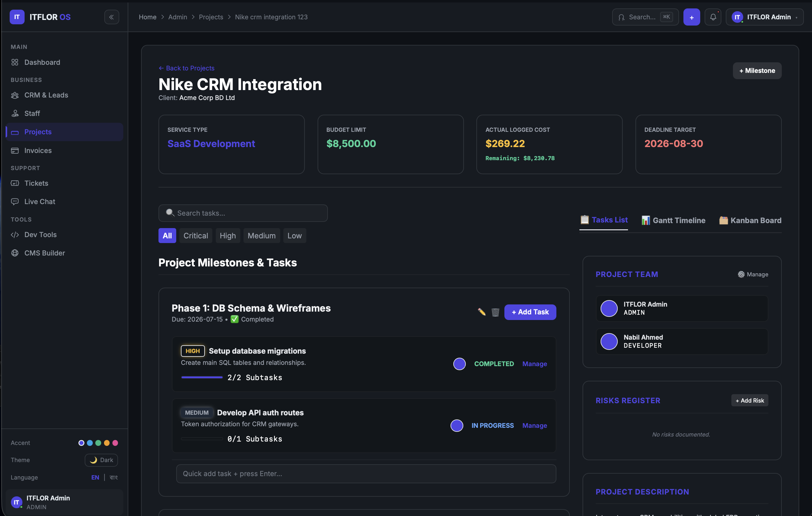
Task: Toggle the Dark theme switch
Action: click(x=101, y=460)
